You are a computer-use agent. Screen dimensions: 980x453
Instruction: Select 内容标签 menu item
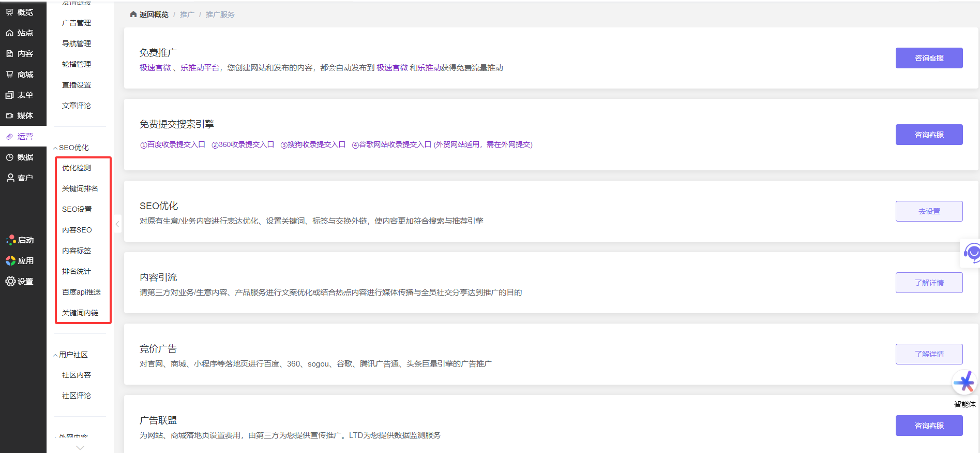tap(77, 251)
